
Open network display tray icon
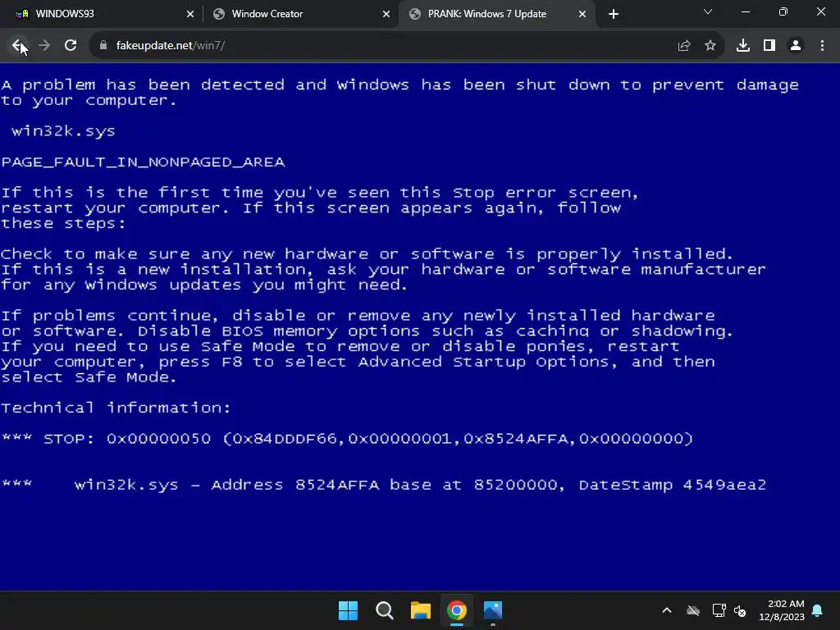pyautogui.click(x=719, y=610)
